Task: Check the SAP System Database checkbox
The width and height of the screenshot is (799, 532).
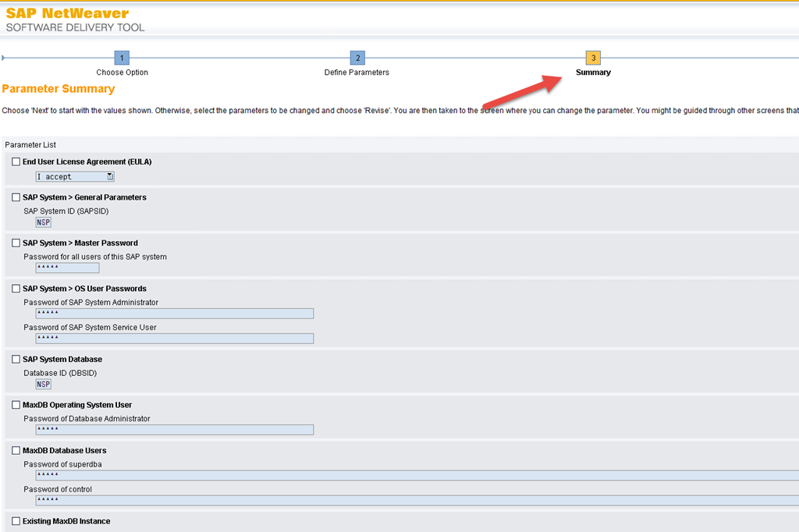Action: pyautogui.click(x=16, y=360)
